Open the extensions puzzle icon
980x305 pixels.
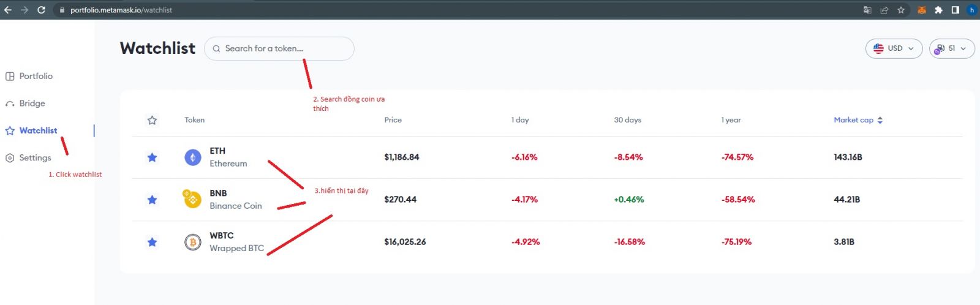click(938, 10)
